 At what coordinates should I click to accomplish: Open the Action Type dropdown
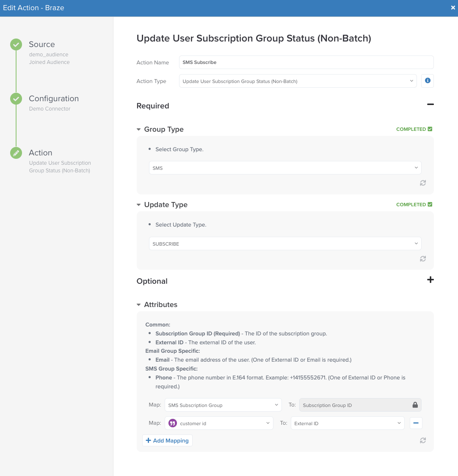point(298,81)
